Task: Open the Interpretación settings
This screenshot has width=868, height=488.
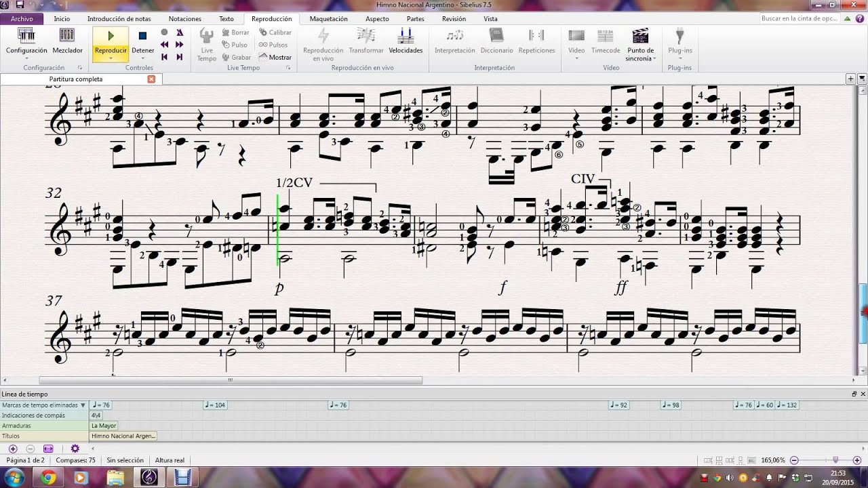Action: click(x=455, y=41)
